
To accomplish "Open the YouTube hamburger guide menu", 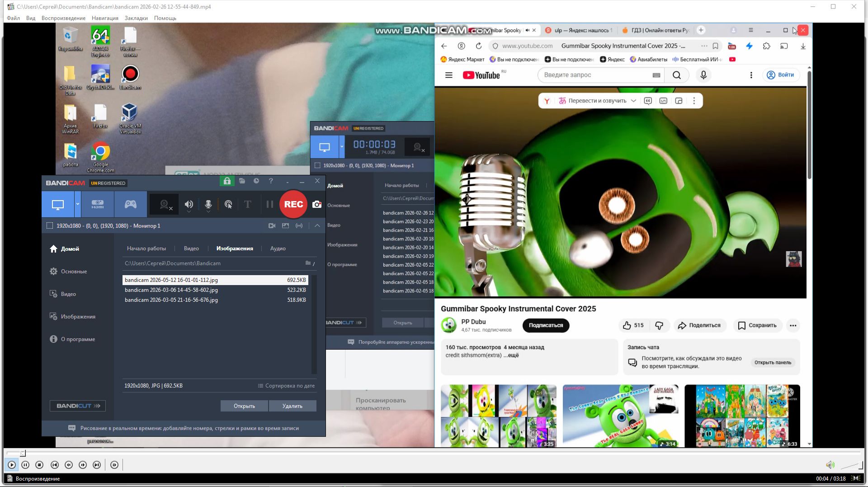I will (449, 75).
